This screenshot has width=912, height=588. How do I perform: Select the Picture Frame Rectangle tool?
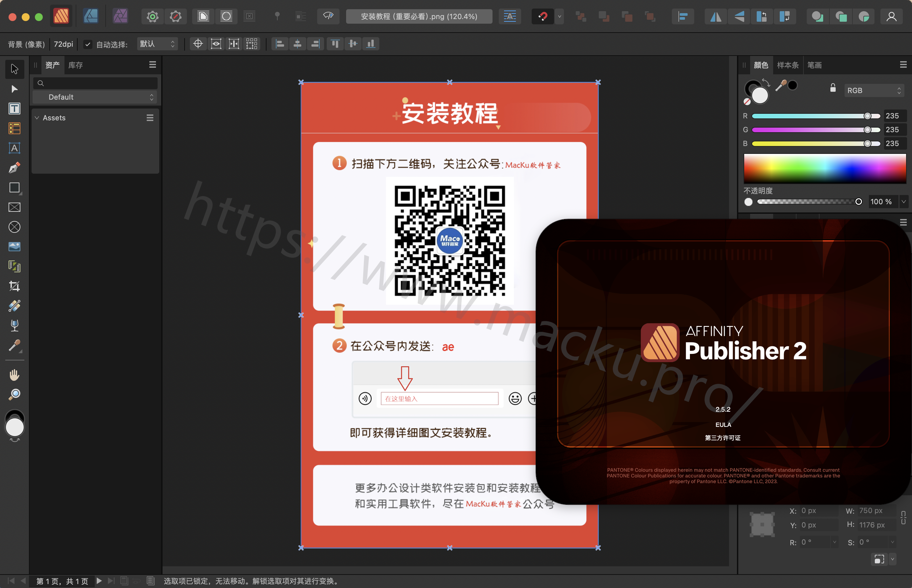14,207
